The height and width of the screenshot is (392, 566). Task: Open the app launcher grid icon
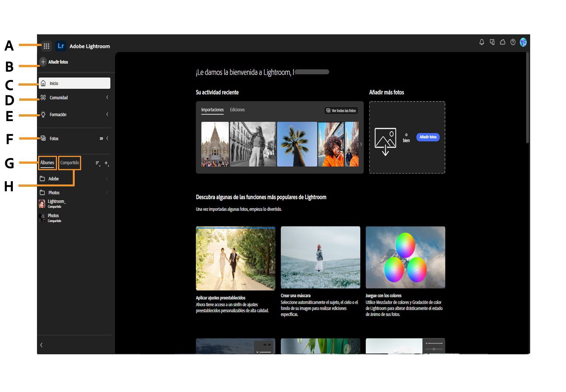click(x=46, y=46)
